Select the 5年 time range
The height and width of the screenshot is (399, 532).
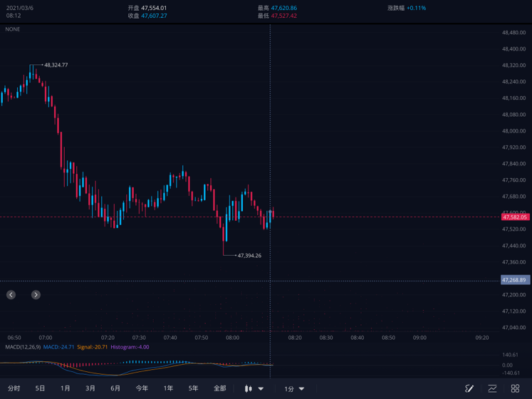194,388
